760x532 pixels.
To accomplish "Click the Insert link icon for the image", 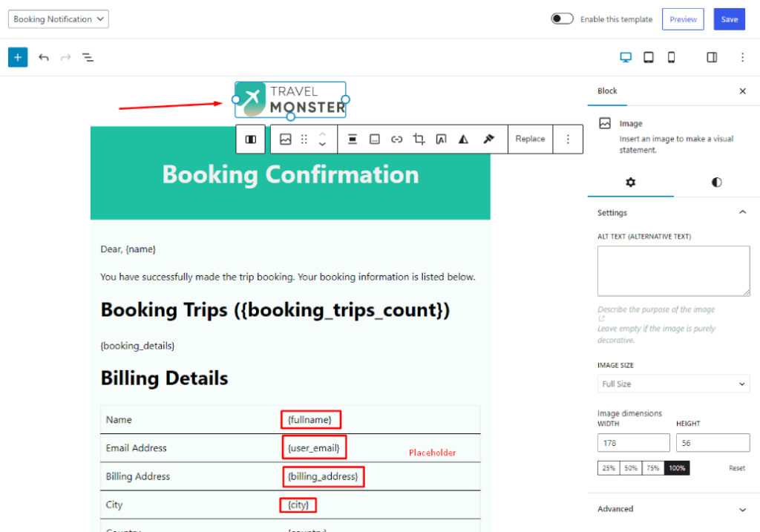I will click(x=396, y=139).
